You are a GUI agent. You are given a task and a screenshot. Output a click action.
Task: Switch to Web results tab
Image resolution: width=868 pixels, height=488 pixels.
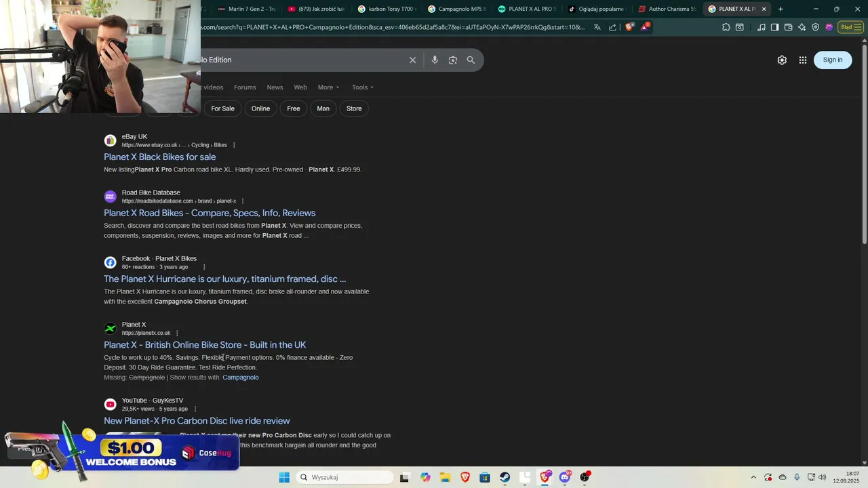(x=300, y=87)
